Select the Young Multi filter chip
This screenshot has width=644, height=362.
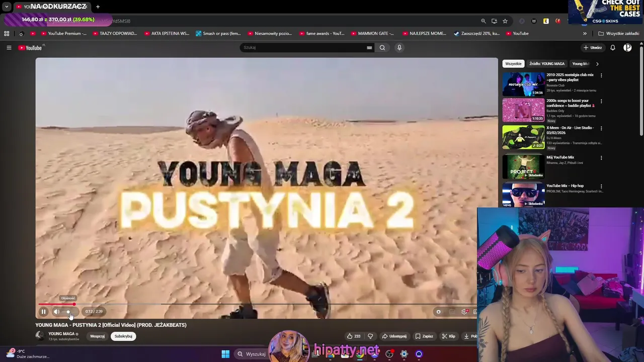580,64
